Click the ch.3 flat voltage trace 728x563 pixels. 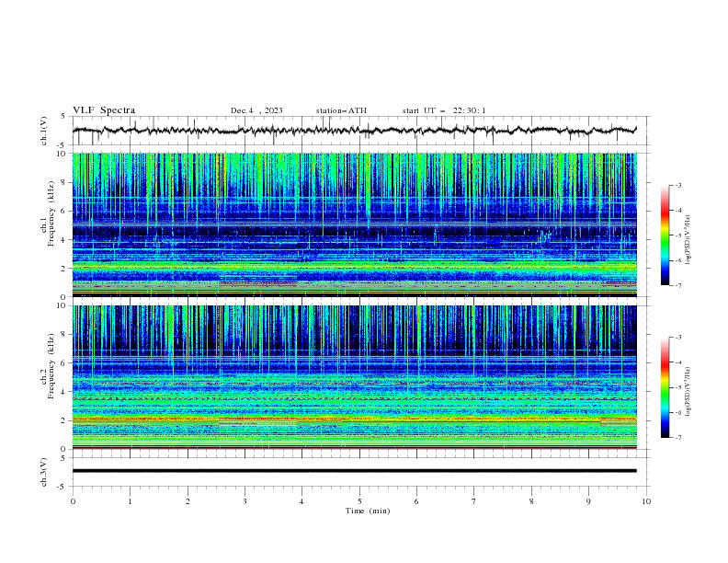point(354,471)
